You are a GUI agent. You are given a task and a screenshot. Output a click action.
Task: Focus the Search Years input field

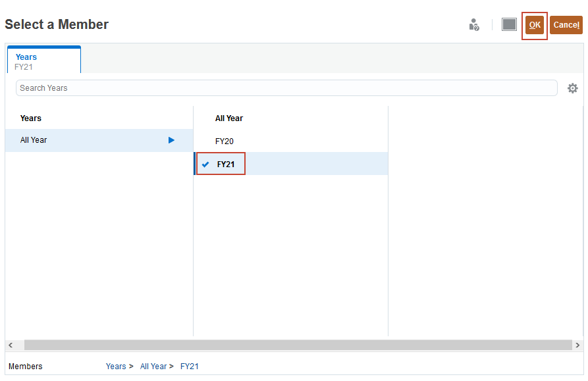tap(286, 88)
